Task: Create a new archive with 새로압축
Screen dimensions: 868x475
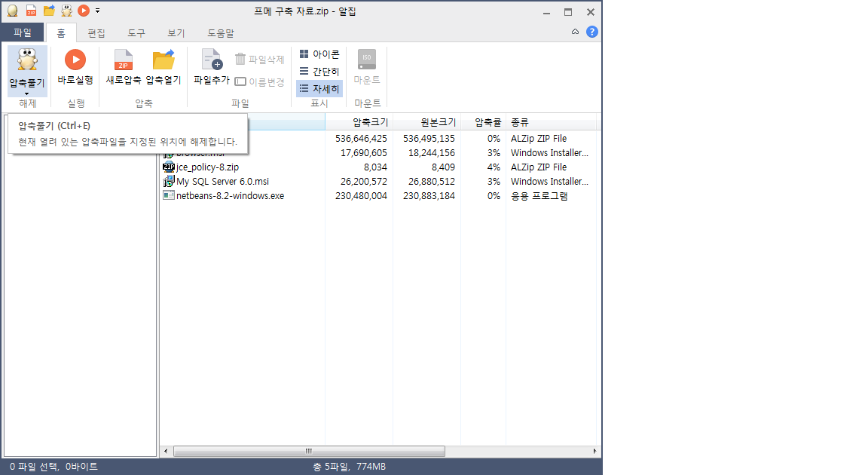Action: (x=124, y=68)
